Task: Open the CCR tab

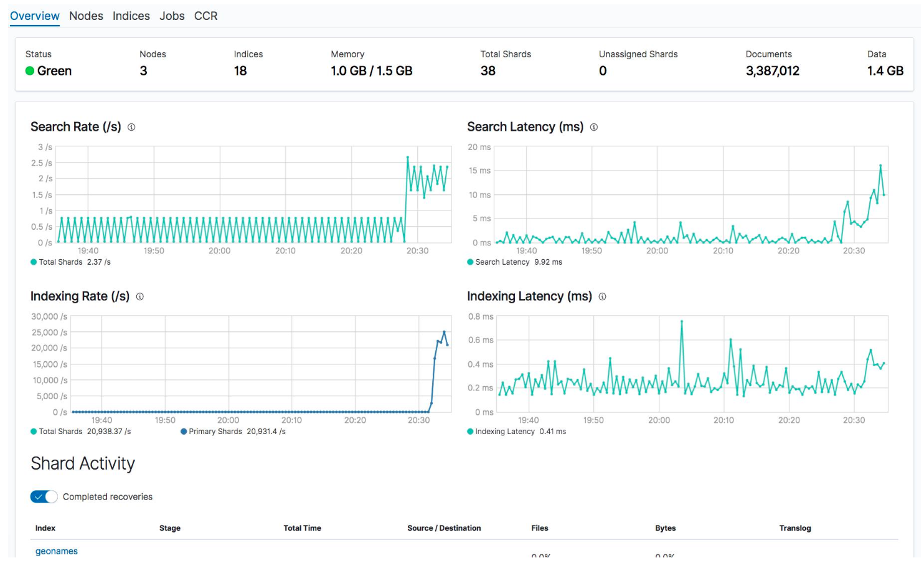Action: (x=206, y=16)
